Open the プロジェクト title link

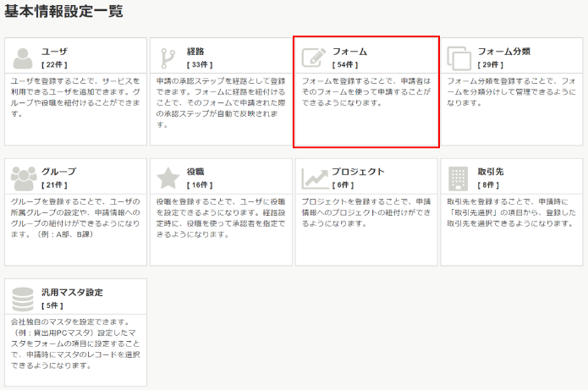pos(359,172)
